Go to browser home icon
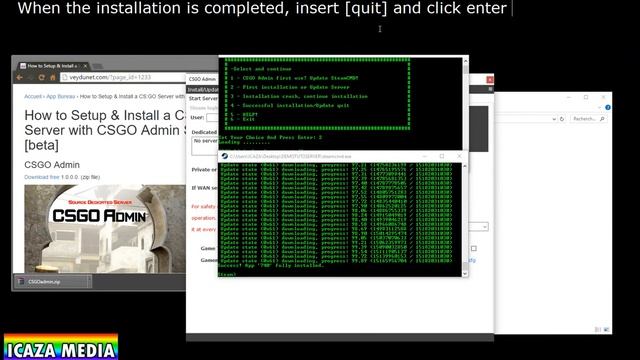The width and height of the screenshot is (640, 360). [53, 77]
